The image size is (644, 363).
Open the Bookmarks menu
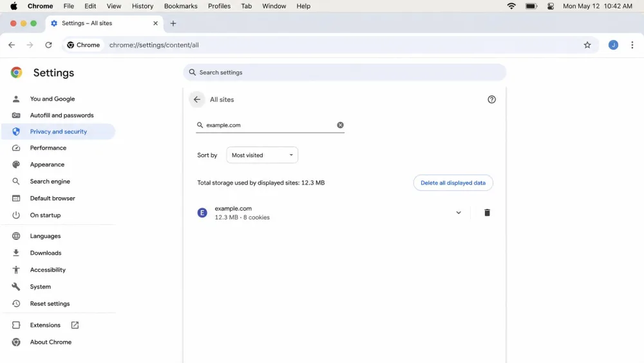pyautogui.click(x=181, y=6)
